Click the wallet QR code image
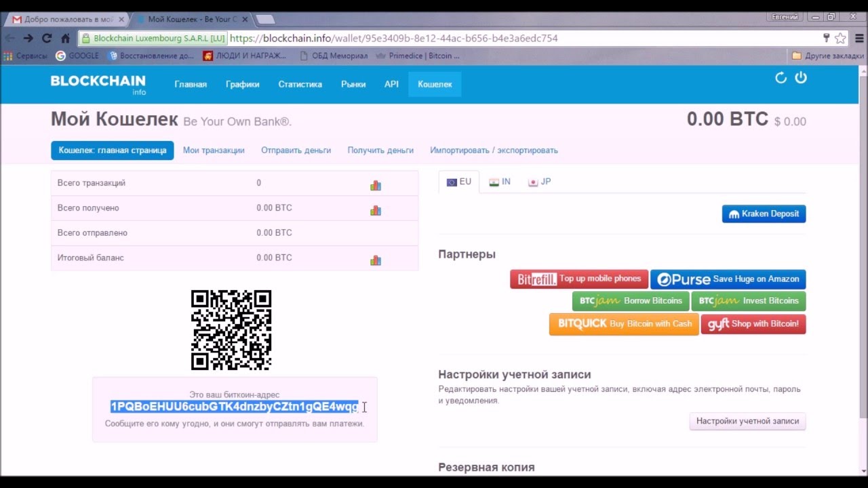This screenshot has height=488, width=868. tap(231, 330)
